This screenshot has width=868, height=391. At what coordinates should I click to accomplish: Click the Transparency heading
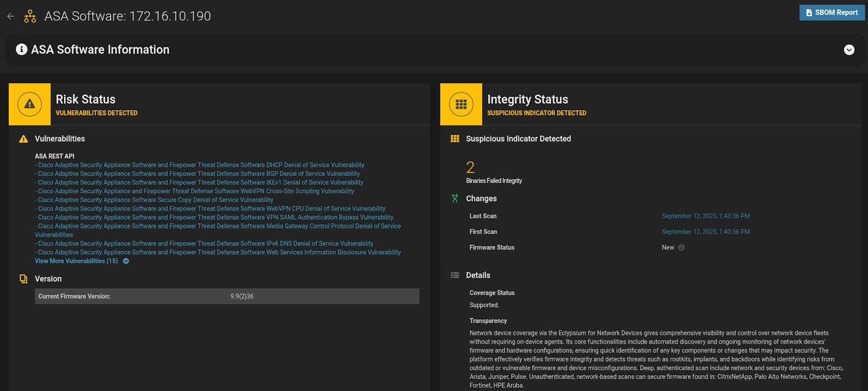(488, 321)
